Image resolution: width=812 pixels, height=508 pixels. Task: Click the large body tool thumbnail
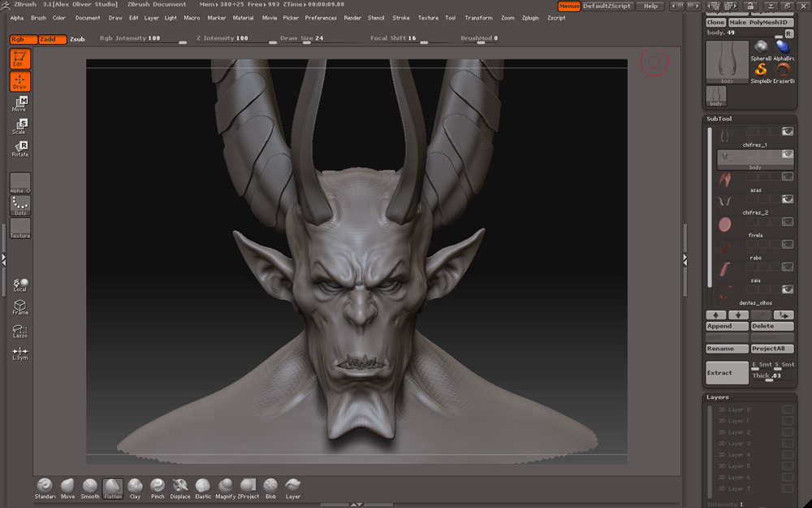pyautogui.click(x=727, y=62)
